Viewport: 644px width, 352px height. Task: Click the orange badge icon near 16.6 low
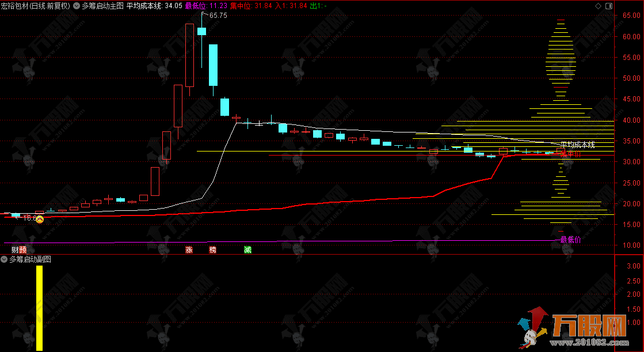click(x=40, y=219)
